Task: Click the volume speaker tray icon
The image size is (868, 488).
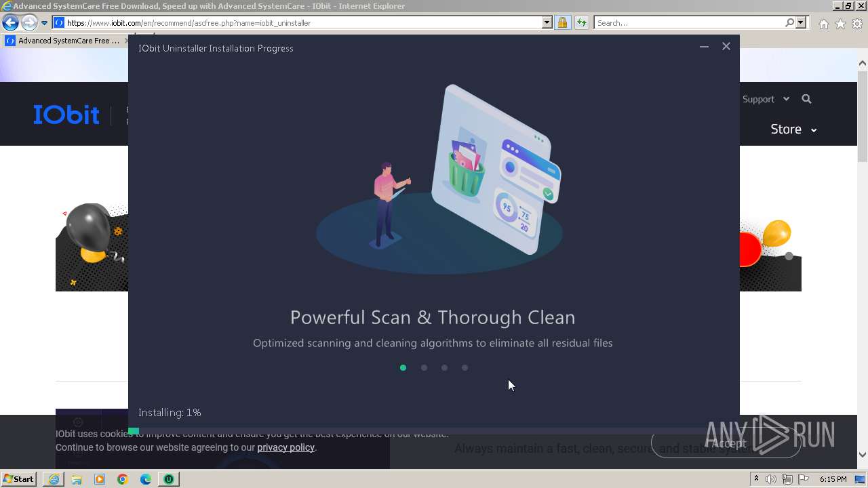Action: coord(771,479)
